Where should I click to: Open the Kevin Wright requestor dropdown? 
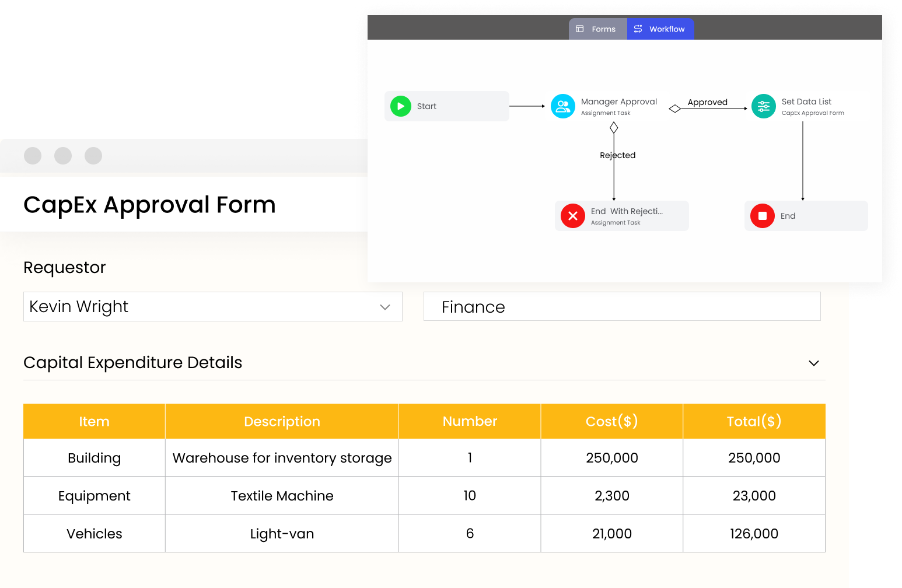pyautogui.click(x=384, y=307)
